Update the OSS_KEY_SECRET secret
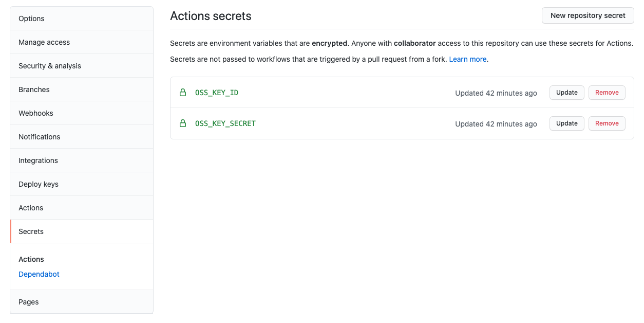This screenshot has height=323, width=644. (x=566, y=123)
